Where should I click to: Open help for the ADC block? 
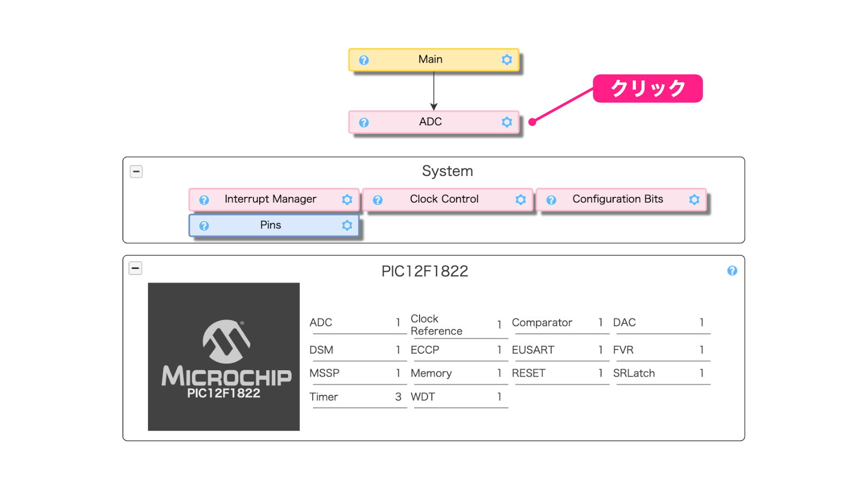(x=363, y=123)
